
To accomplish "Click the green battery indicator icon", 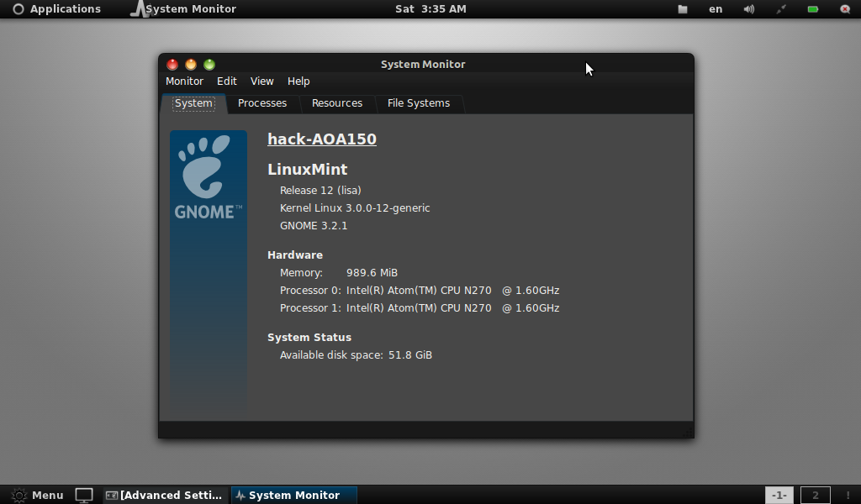I will click(813, 8).
